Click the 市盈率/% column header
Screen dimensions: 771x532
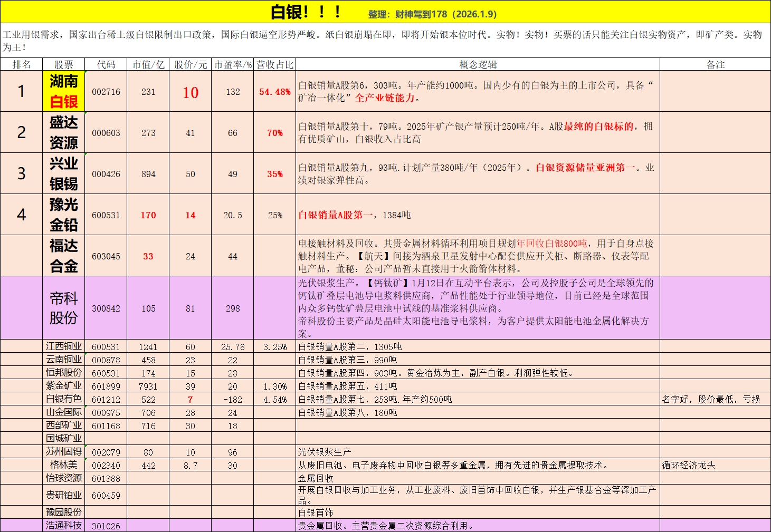click(233, 64)
